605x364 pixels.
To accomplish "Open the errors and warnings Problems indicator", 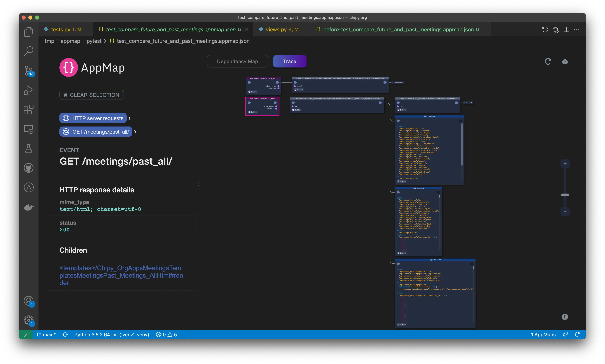I will 166,334.
